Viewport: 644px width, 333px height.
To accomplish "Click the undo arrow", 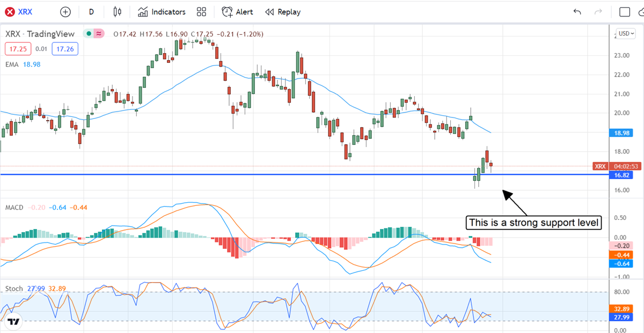I will click(x=577, y=12).
